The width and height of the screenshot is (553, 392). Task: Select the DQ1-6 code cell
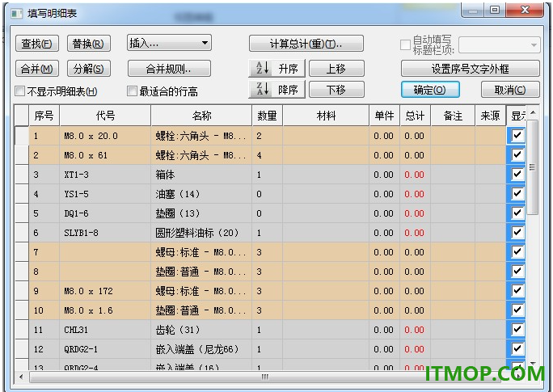pos(105,213)
